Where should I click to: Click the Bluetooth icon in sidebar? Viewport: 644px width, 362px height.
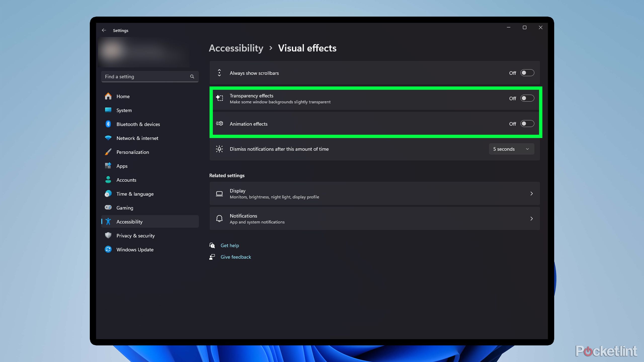pyautogui.click(x=108, y=124)
